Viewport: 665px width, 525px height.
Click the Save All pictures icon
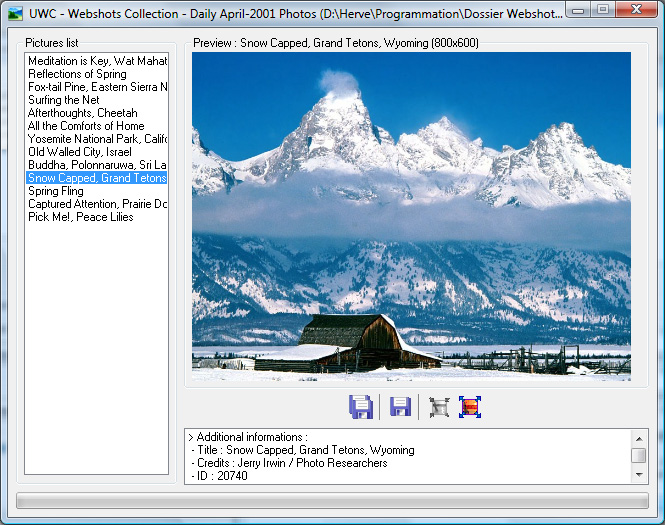tap(361, 407)
